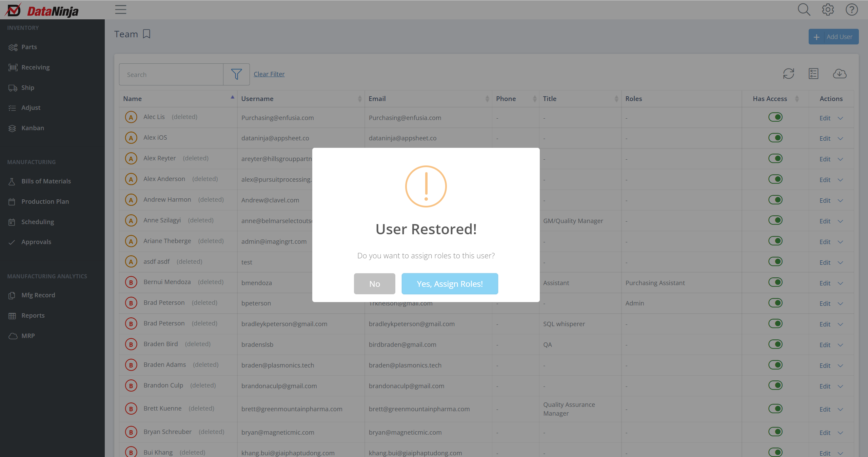Go to Kanban in sidebar

point(33,128)
